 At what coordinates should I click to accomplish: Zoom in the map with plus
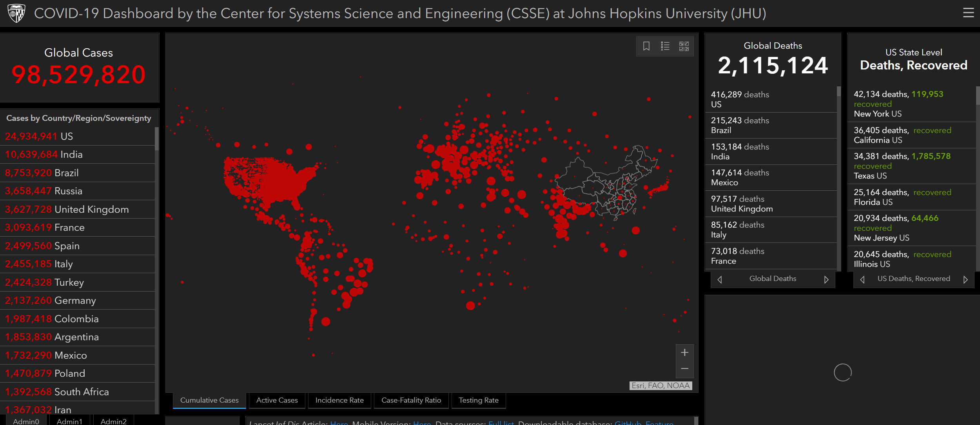click(x=684, y=352)
